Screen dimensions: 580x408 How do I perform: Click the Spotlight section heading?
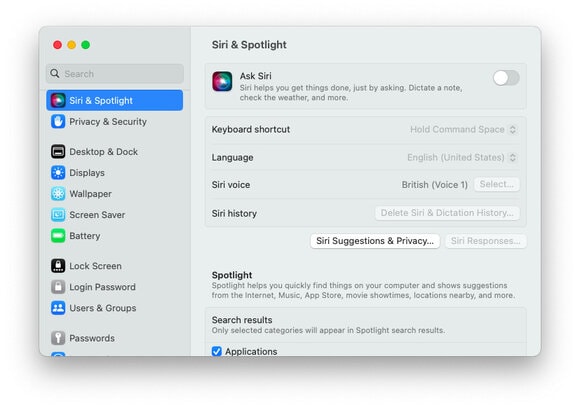pyautogui.click(x=232, y=275)
